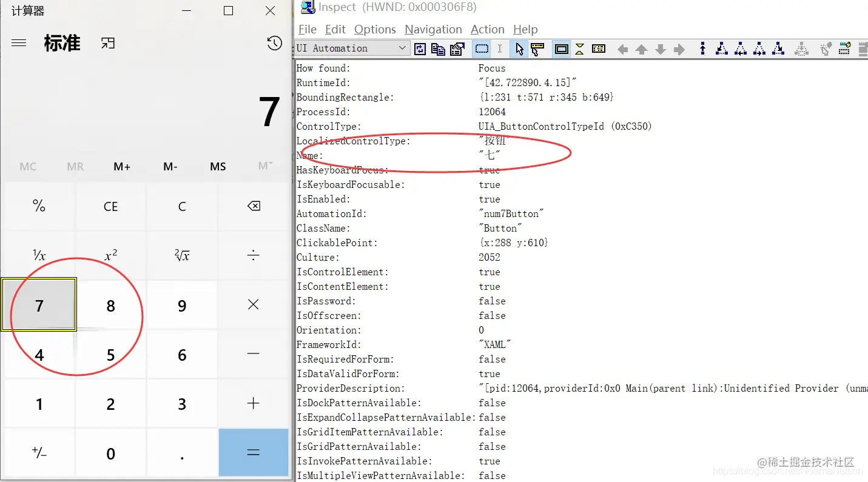Click the keep-on-top icon beside 标准
Screen dimensions: 868x482
click(x=108, y=43)
